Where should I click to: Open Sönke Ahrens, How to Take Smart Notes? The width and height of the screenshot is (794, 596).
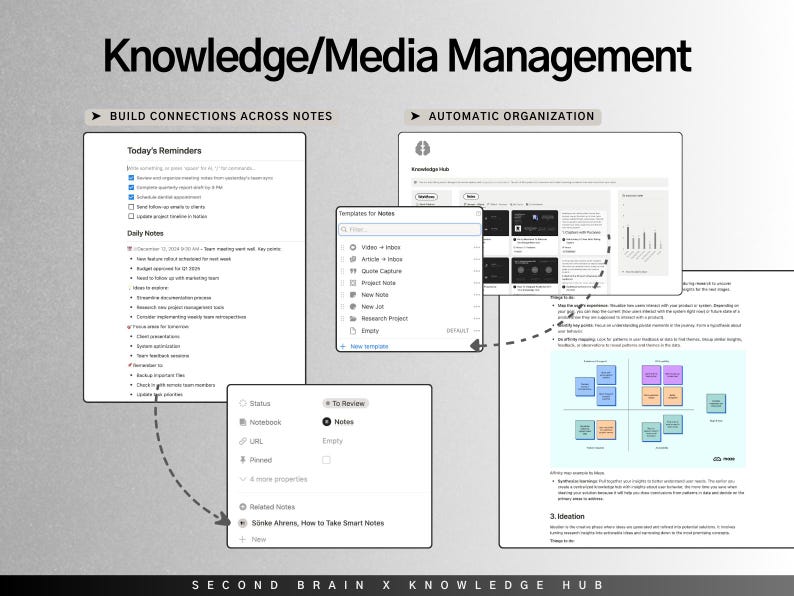coord(317,523)
